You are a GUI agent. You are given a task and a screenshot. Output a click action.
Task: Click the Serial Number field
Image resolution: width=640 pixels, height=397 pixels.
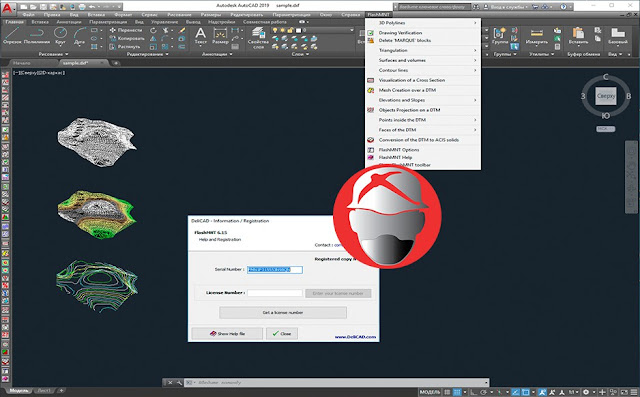coord(275,270)
